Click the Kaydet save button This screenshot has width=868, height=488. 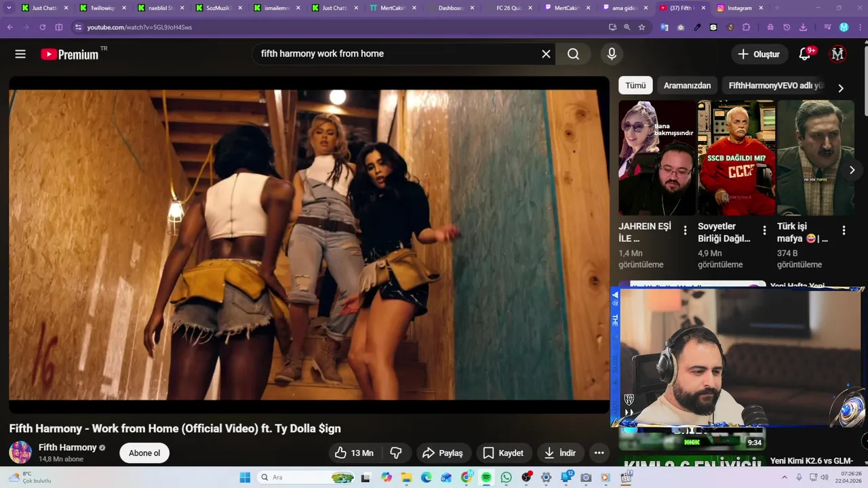coord(503,453)
